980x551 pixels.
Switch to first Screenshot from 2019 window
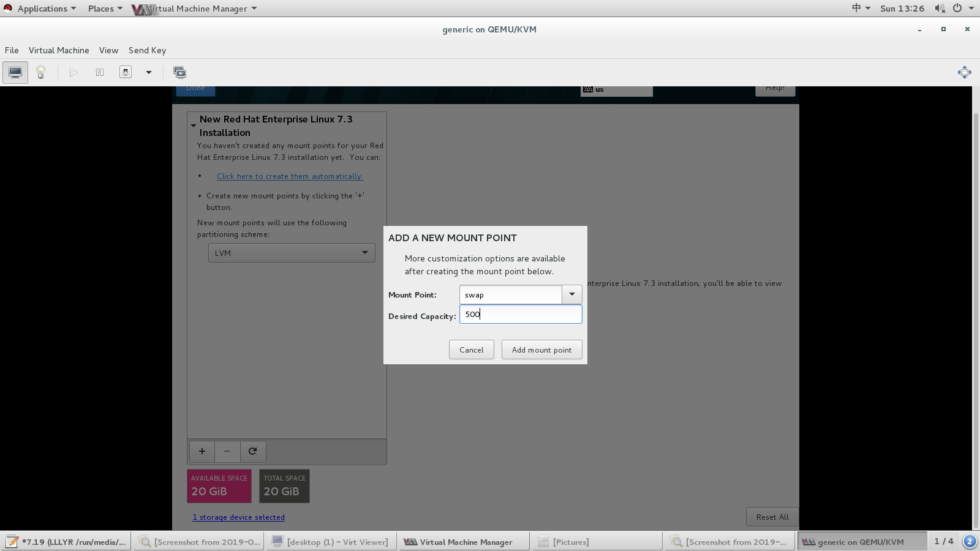point(199,542)
